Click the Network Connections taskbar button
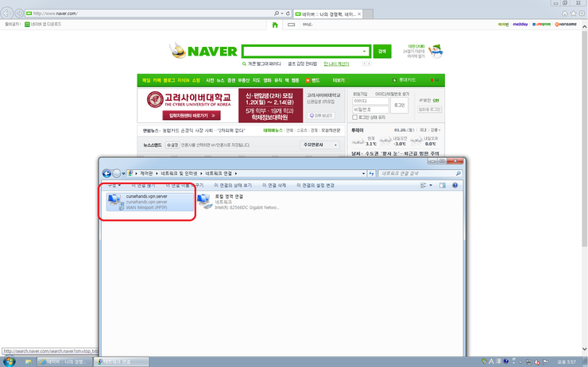The image size is (588, 367). pyautogui.click(x=121, y=361)
